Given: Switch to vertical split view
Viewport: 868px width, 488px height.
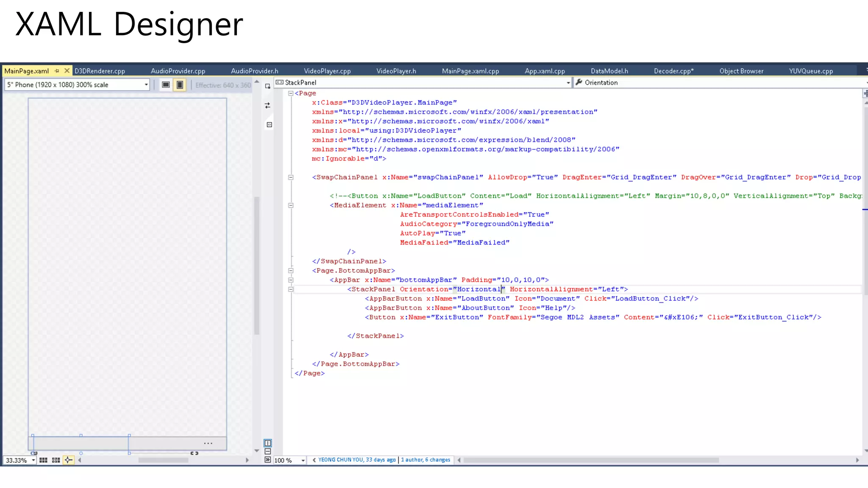Looking at the screenshot, I should [x=267, y=443].
